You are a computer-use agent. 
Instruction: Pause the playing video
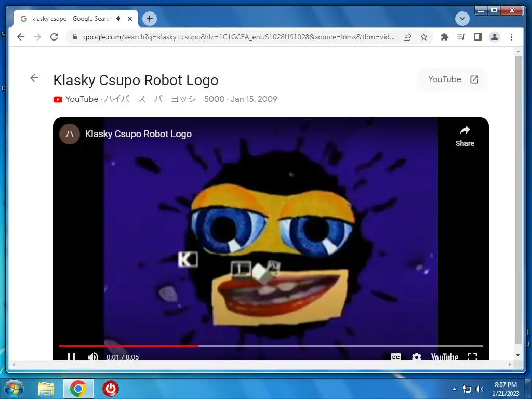coord(71,356)
